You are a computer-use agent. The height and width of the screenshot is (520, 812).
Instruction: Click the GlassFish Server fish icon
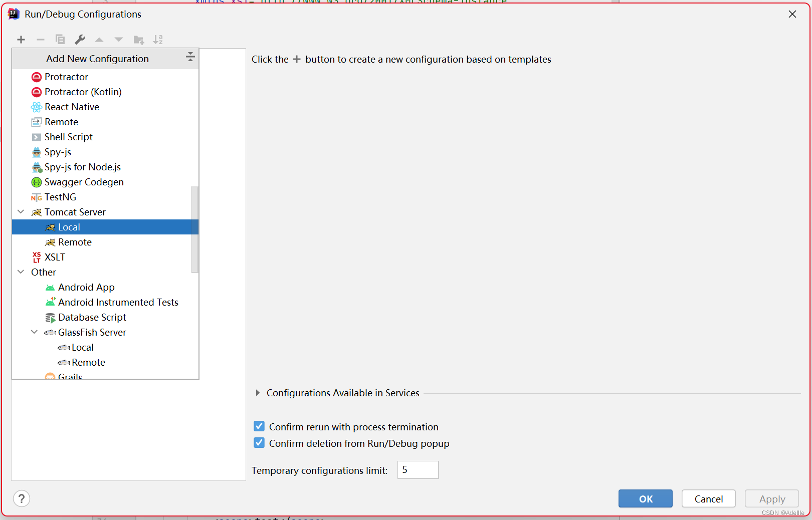click(50, 333)
